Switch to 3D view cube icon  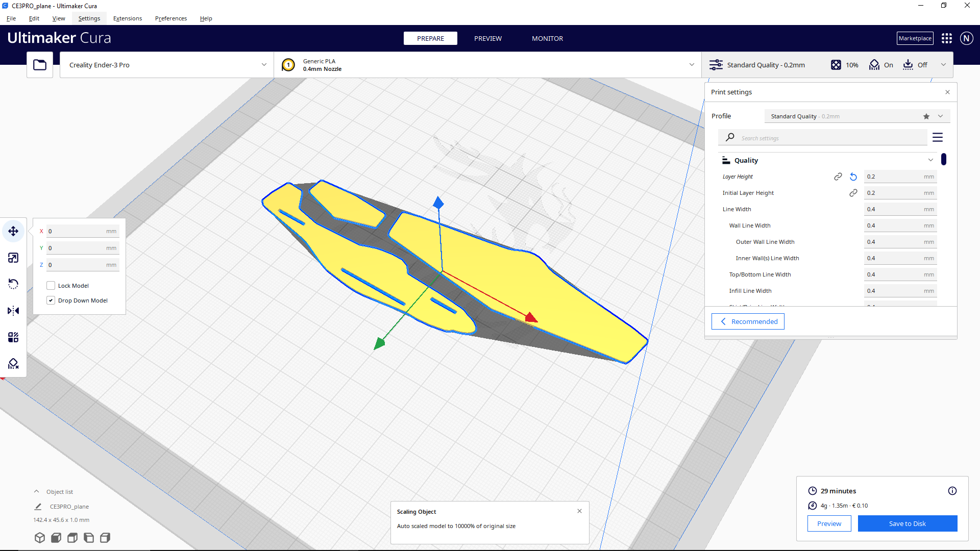[x=40, y=538]
